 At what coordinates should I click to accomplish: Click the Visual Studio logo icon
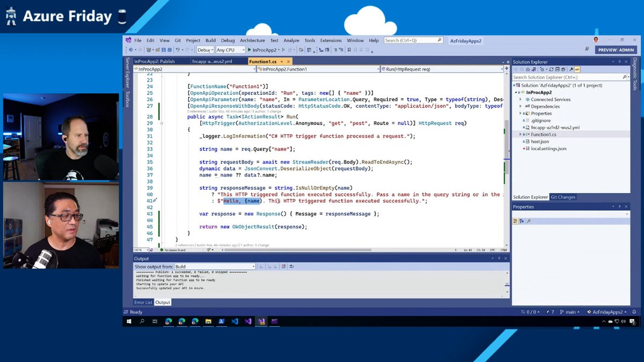(x=128, y=40)
